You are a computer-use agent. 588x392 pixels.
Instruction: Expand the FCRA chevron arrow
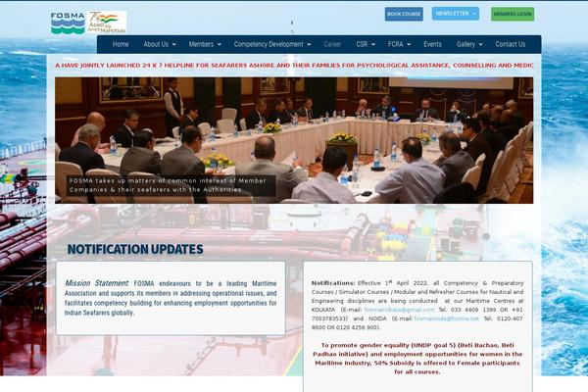point(409,45)
